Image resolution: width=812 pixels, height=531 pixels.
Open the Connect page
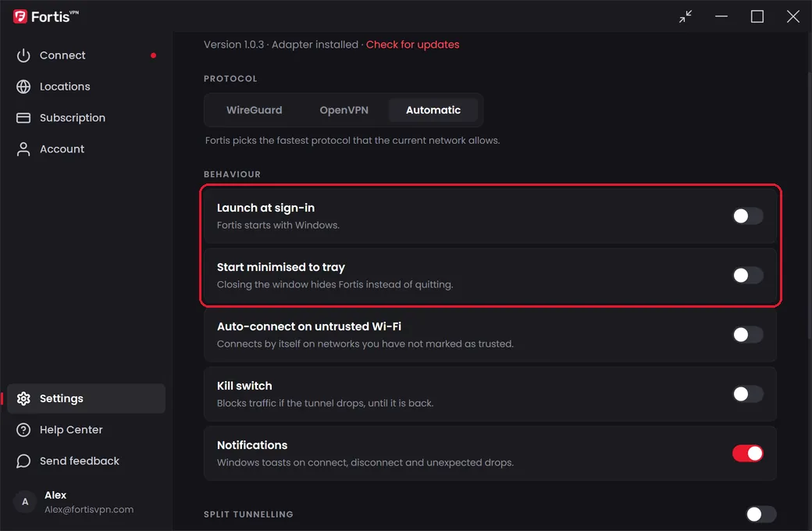click(87, 55)
